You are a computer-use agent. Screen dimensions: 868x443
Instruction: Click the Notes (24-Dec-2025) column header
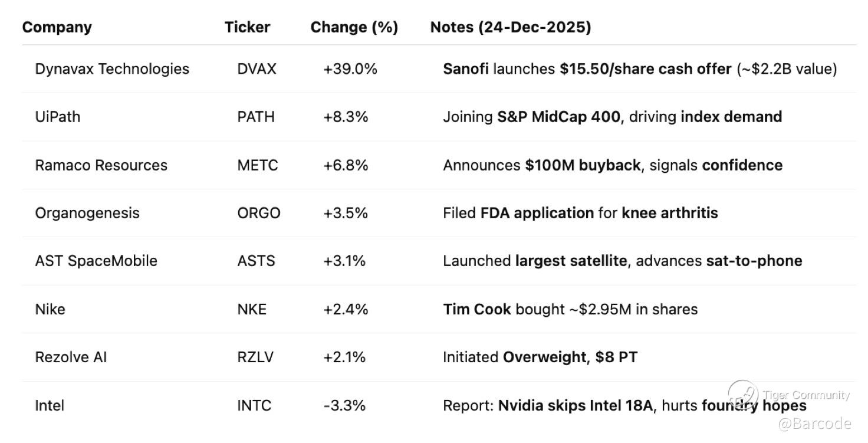click(511, 28)
